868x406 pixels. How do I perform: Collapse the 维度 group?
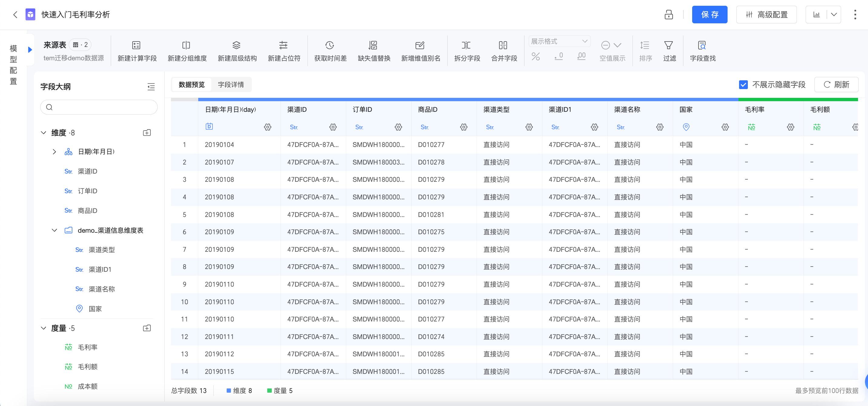tap(44, 132)
